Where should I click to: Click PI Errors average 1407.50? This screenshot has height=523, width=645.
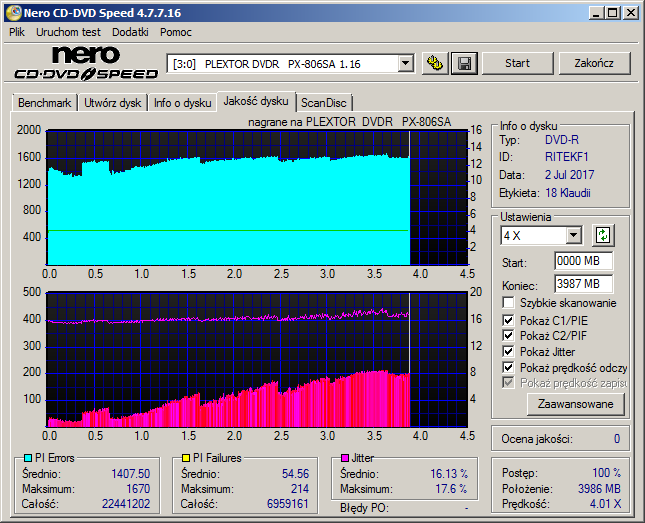(x=130, y=474)
